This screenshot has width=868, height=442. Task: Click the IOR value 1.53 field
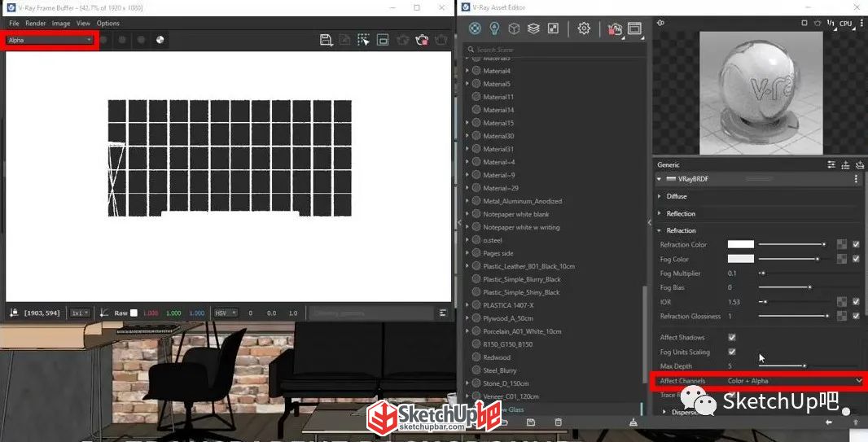(734, 301)
